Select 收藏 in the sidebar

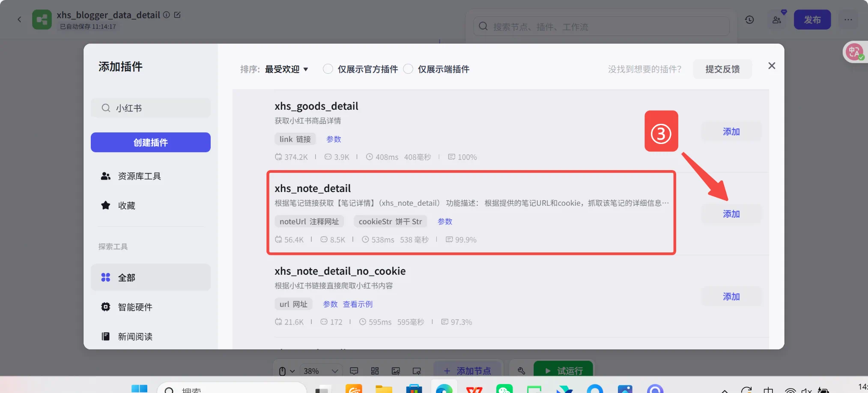[151, 206]
